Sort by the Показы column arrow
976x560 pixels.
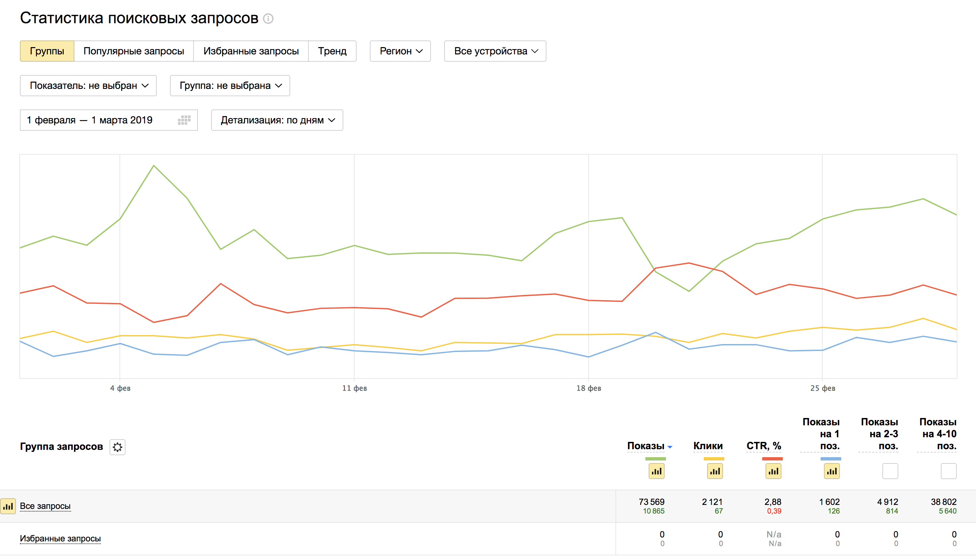pos(670,447)
